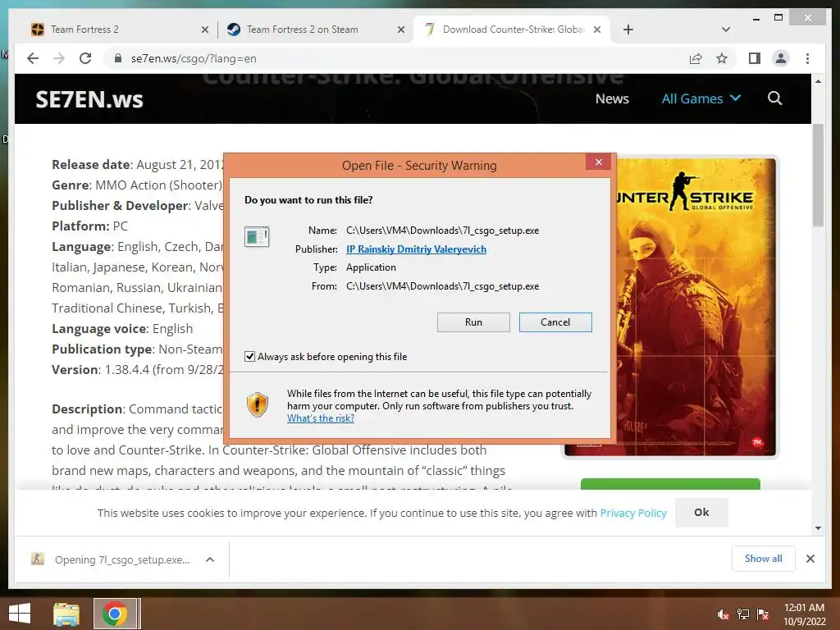
Task: Go back to the previous page
Action: [33, 58]
